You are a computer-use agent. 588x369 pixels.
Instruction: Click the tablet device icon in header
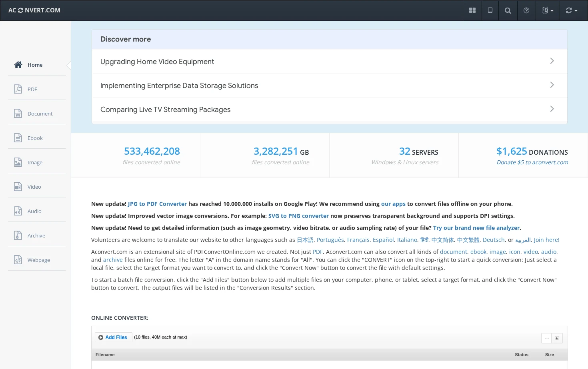click(x=490, y=10)
